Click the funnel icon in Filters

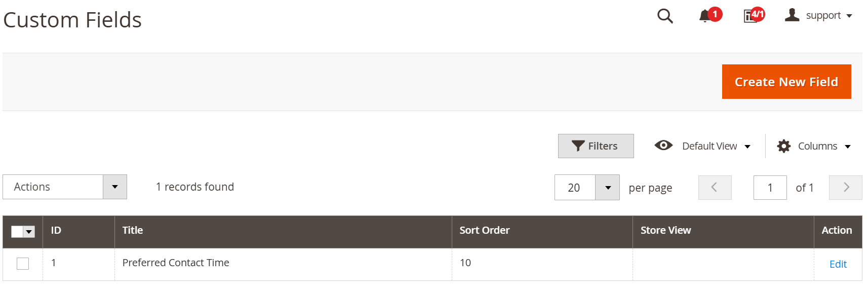578,146
